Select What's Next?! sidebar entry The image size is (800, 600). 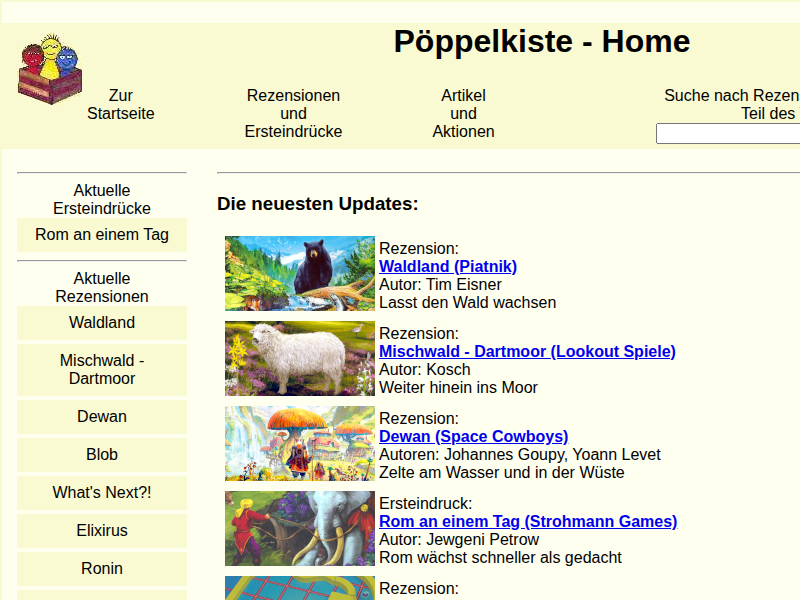tap(102, 493)
